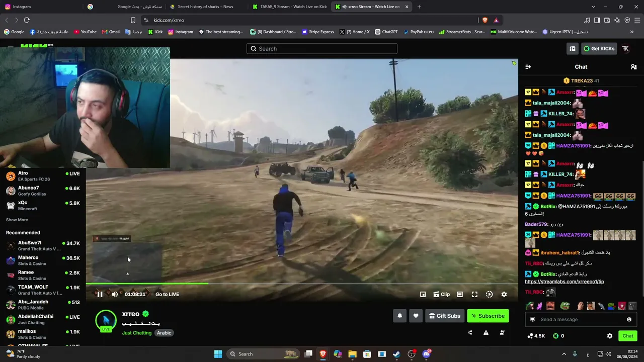Image resolution: width=644 pixels, height=362 pixels.
Task: Open Brave VPN shield icon
Action: click(627, 20)
